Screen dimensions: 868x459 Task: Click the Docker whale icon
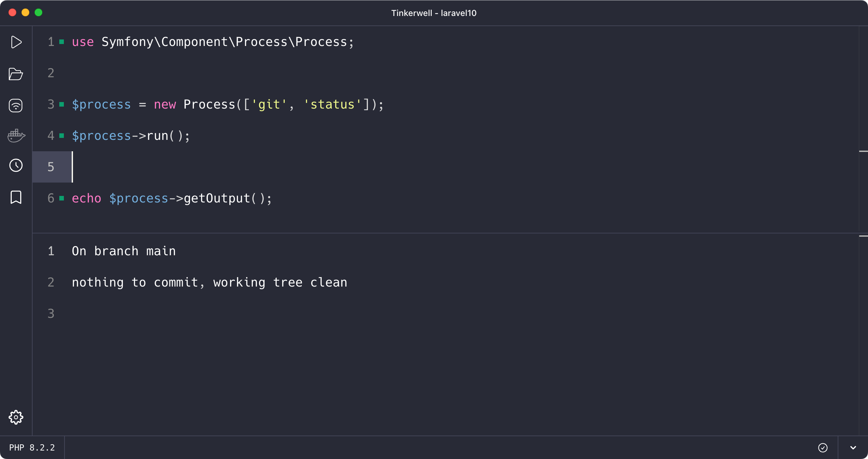[16, 136]
